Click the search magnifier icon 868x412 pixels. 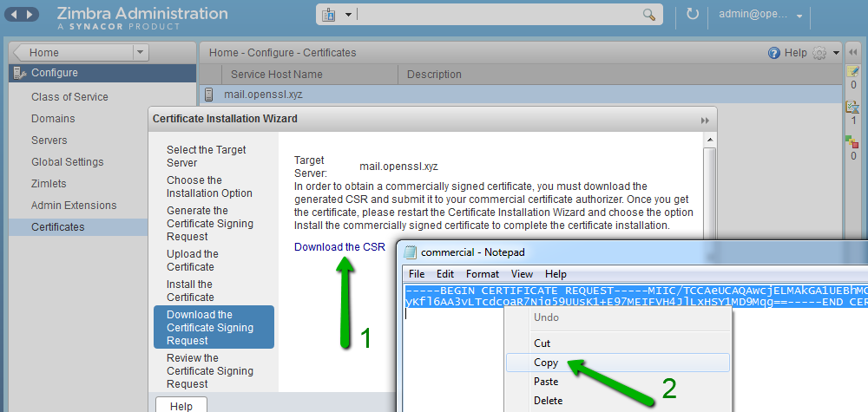[x=648, y=16]
